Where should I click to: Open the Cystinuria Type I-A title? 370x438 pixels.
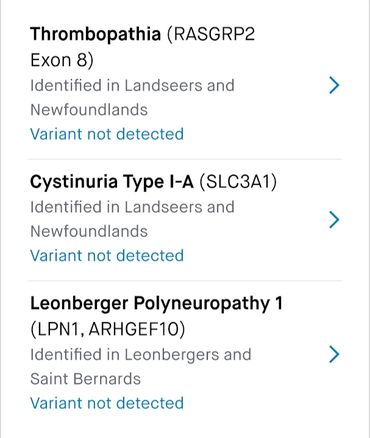pyautogui.click(x=112, y=182)
